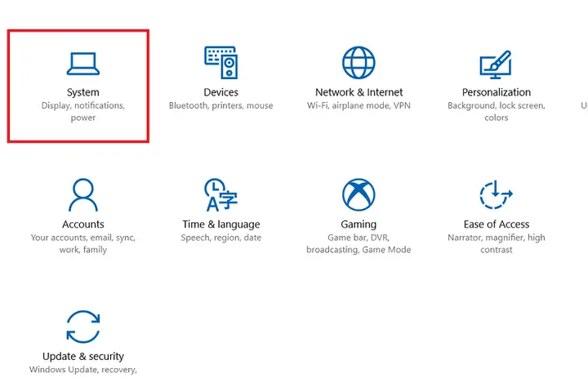This screenshot has width=588, height=378.
Task: Select the Accounts heading
Action: (82, 225)
